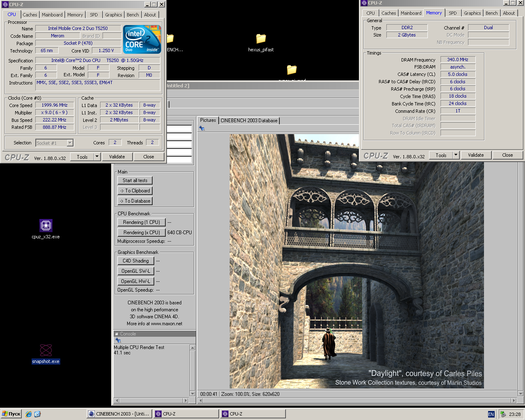The height and width of the screenshot is (420, 525).
Task: Click Close button in right CPU-Z
Action: click(x=507, y=155)
